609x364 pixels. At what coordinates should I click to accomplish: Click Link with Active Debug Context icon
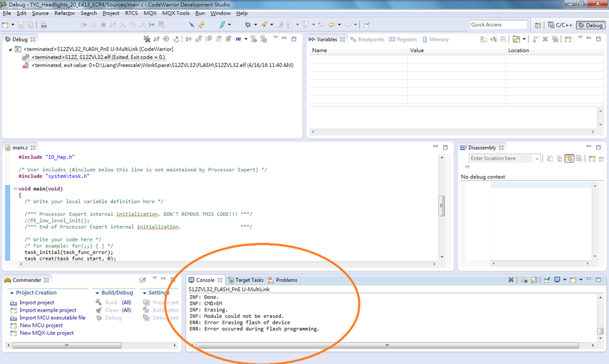point(569,158)
